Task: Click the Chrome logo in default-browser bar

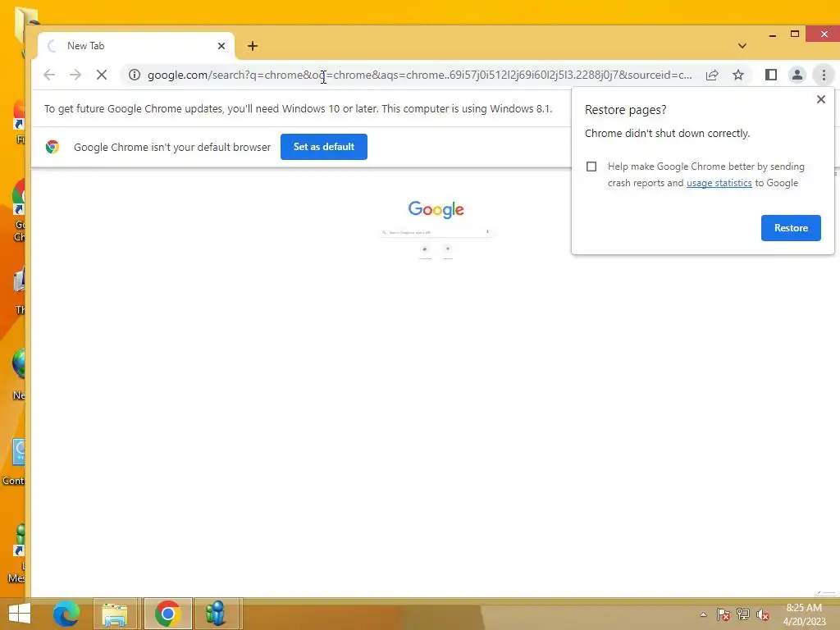Action: [x=52, y=147]
